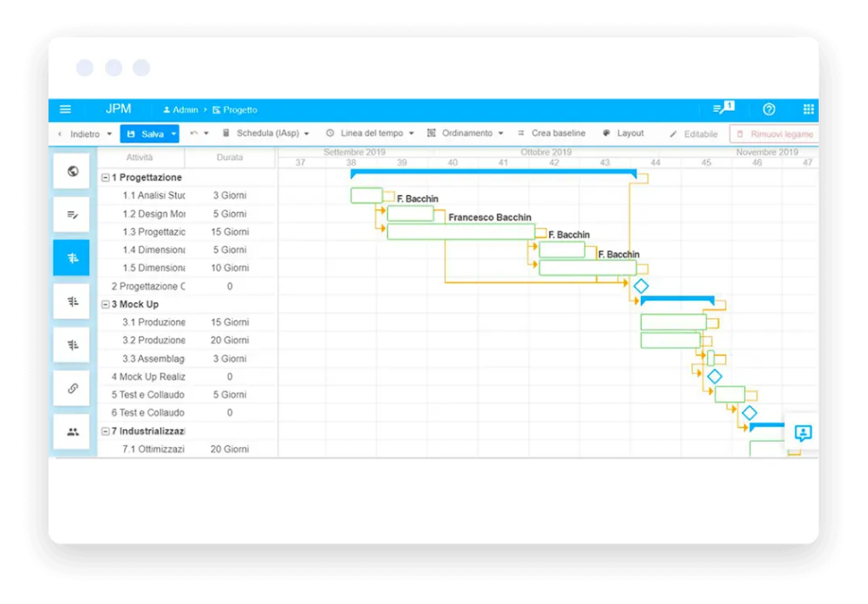The image size is (868, 604).
Task: Click the globe icon in sidebar
Action: pos(72,171)
